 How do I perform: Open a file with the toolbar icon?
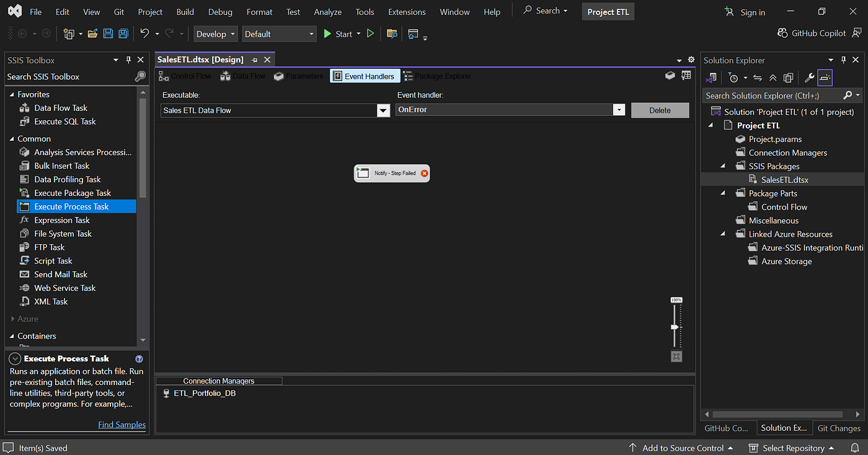pos(92,33)
